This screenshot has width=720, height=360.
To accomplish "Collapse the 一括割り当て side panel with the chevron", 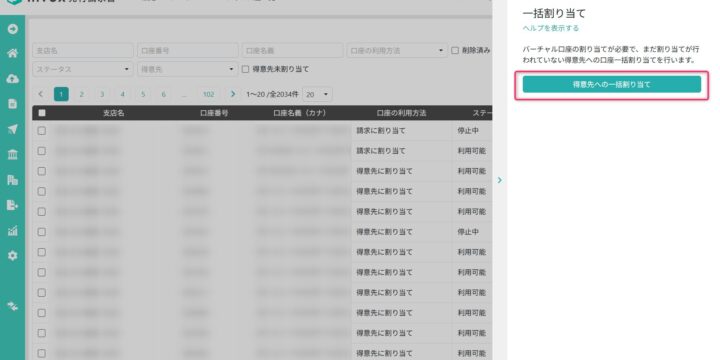I will [500, 180].
